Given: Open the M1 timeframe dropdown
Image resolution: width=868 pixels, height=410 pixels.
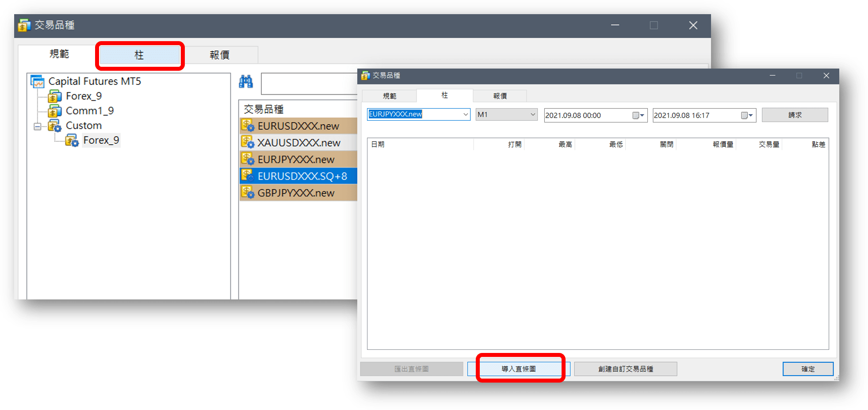Looking at the screenshot, I should coord(532,115).
